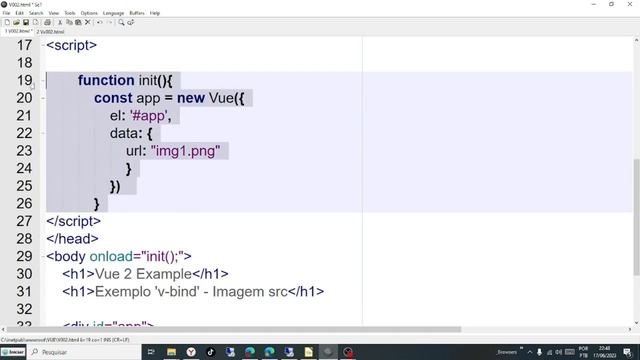The width and height of the screenshot is (640, 360).
Task: Click the 'function' keyword on line 19
Action: coord(106,80)
